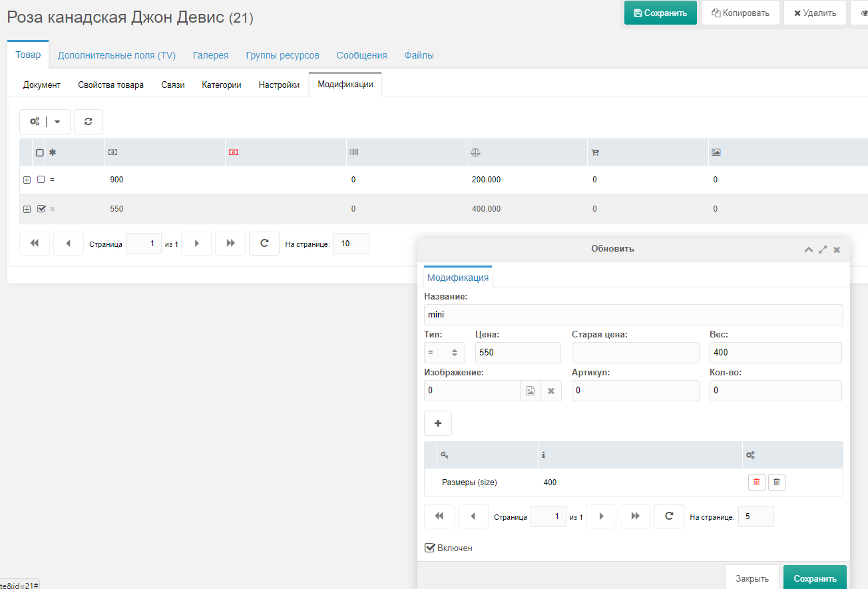Go to last page of modifications grid
This screenshot has width=868, height=589.
[230, 244]
